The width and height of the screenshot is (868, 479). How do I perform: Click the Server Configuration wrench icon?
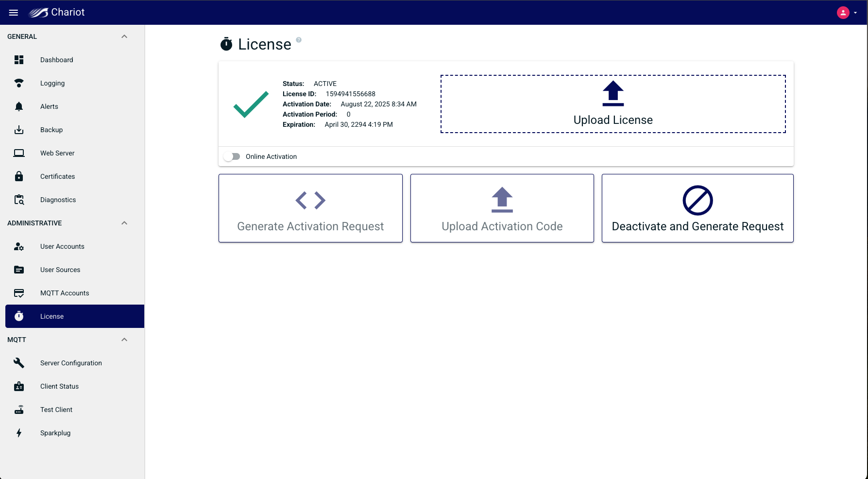(19, 363)
